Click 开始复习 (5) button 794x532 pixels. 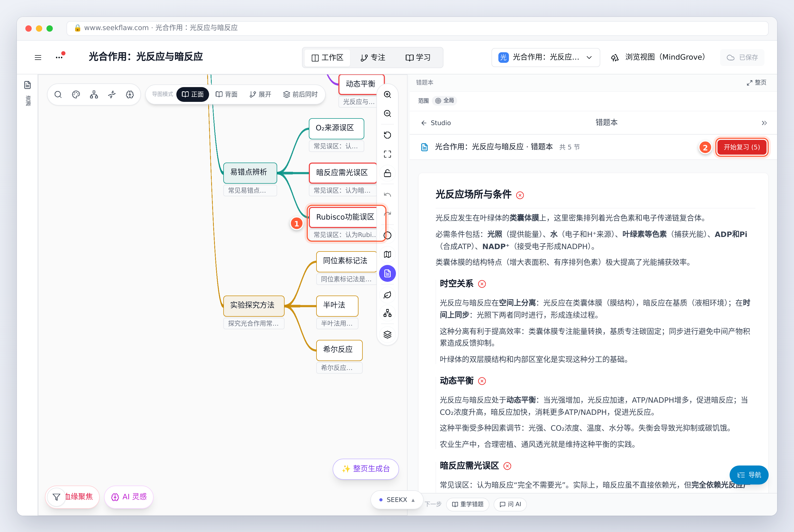742,147
